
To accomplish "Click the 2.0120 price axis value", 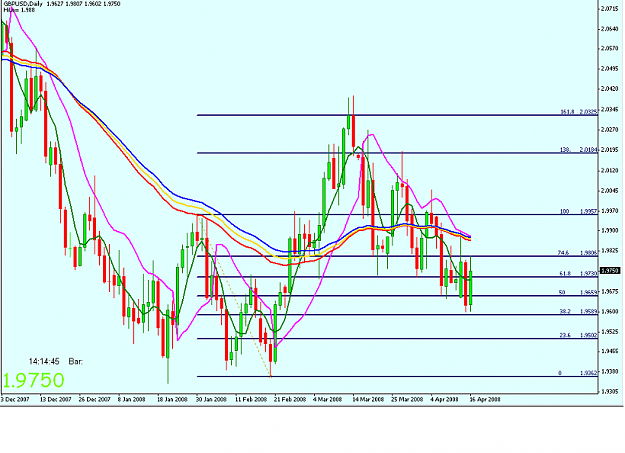I will tap(609, 170).
